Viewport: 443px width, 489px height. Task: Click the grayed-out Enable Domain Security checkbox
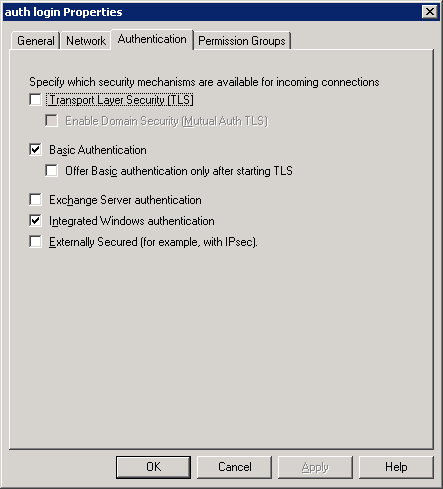(x=51, y=121)
